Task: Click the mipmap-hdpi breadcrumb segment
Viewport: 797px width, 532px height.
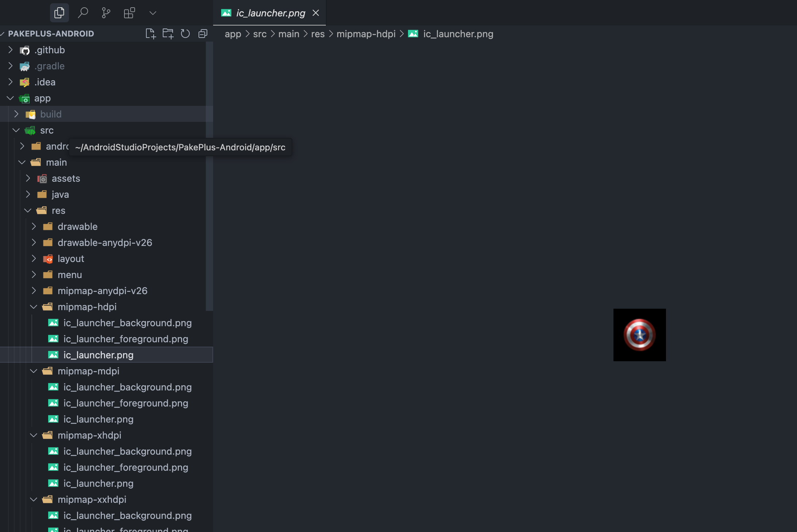Action: pyautogui.click(x=366, y=34)
